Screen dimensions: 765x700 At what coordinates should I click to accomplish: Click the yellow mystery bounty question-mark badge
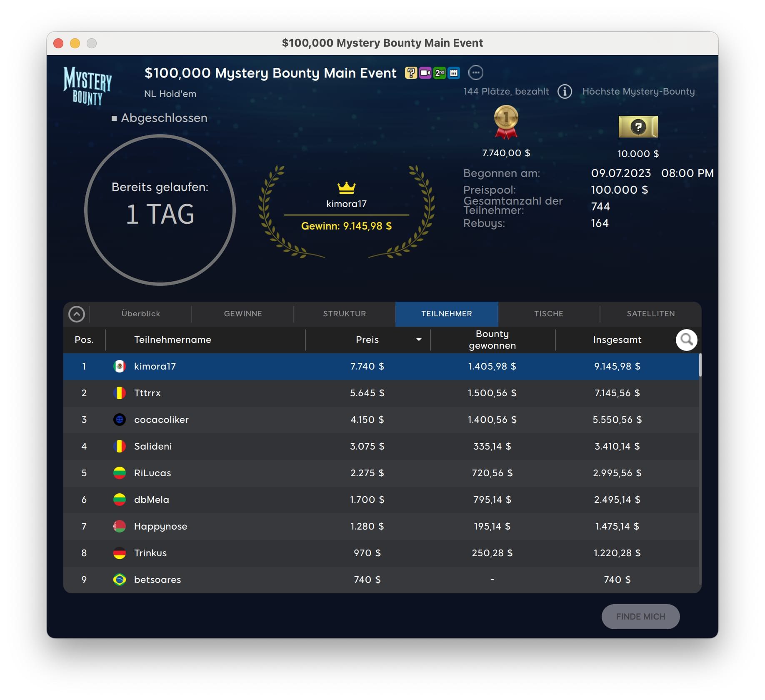(x=410, y=73)
